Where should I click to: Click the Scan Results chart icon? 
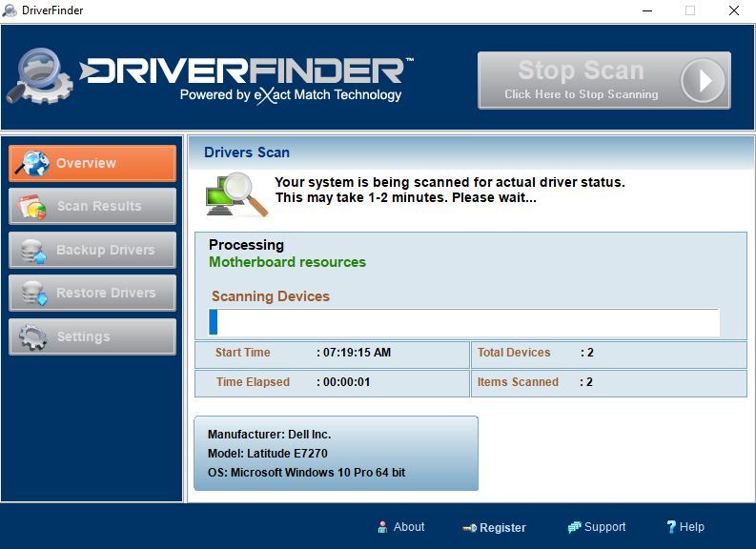31,207
